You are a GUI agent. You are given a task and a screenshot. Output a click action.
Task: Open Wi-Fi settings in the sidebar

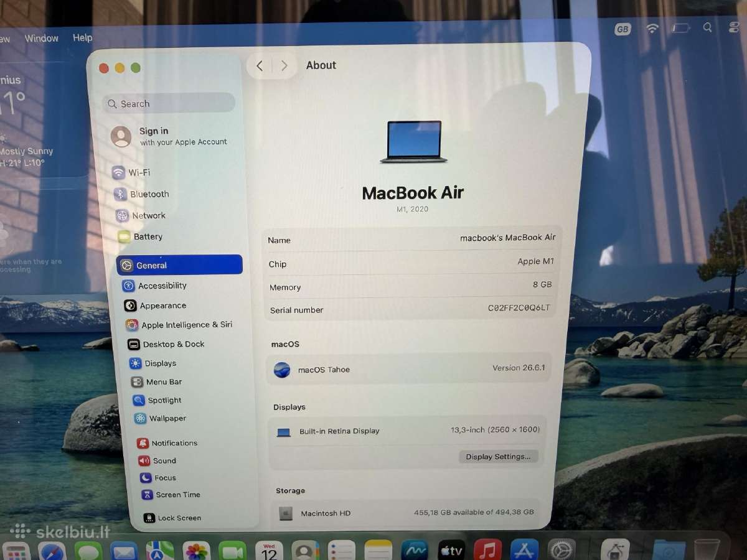[131, 172]
